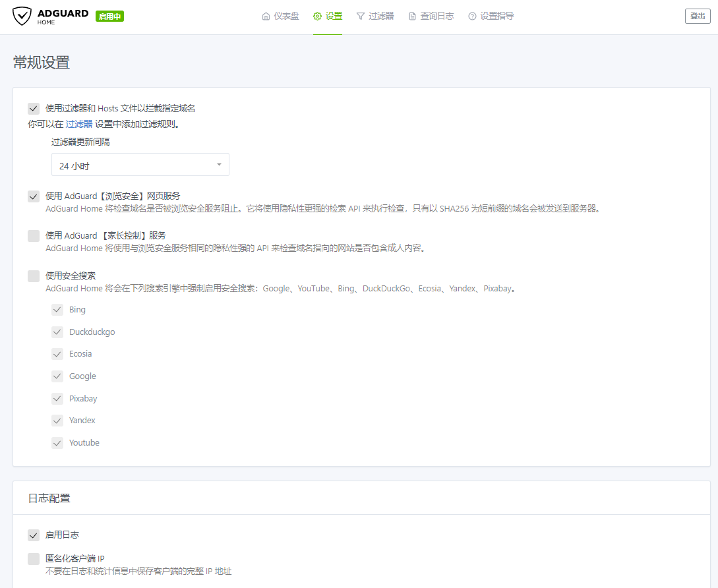Switch to the 查询日志 tab
Screen dimensions: 718x588
coord(437,16)
